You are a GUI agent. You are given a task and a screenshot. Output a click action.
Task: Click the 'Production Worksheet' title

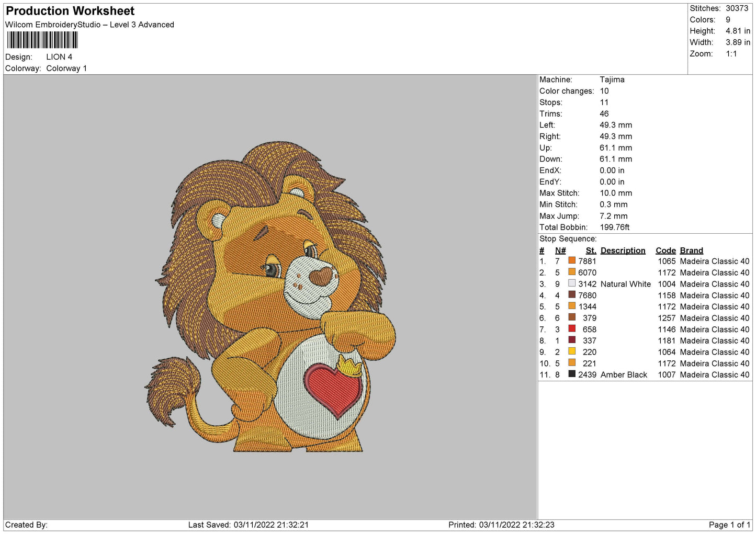point(70,11)
